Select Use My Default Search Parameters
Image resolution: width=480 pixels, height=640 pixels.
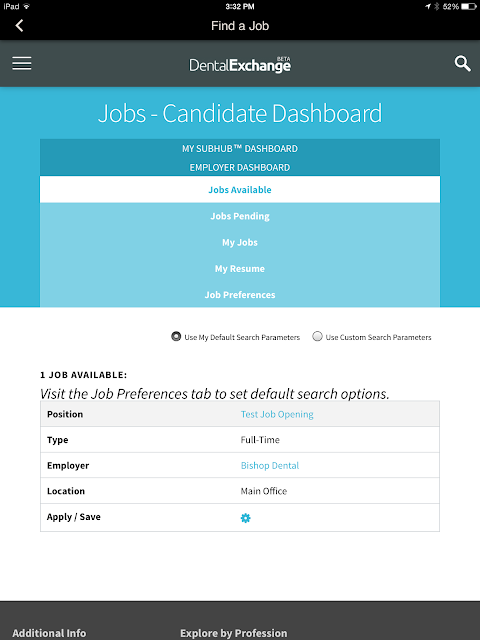(x=176, y=337)
